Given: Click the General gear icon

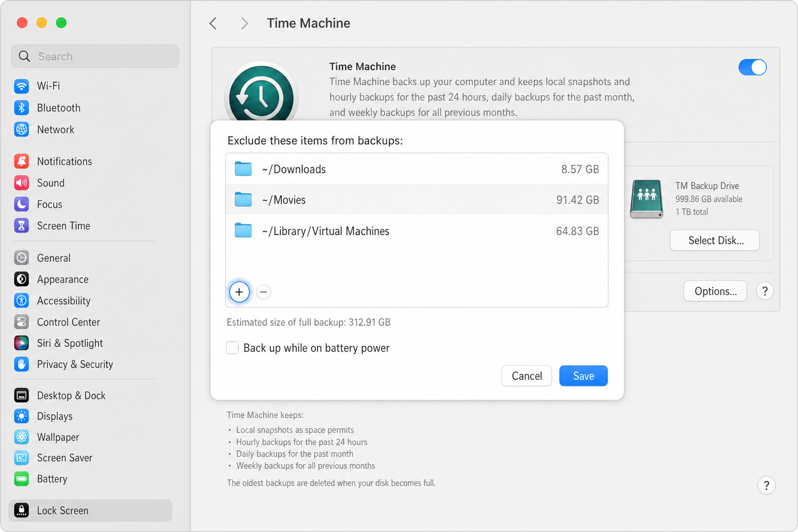Looking at the screenshot, I should pos(21,258).
